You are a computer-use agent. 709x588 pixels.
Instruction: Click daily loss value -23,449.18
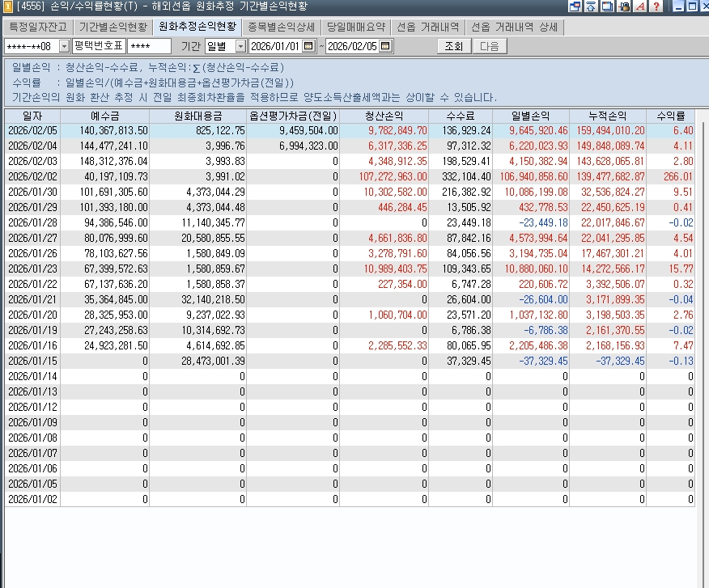click(543, 222)
